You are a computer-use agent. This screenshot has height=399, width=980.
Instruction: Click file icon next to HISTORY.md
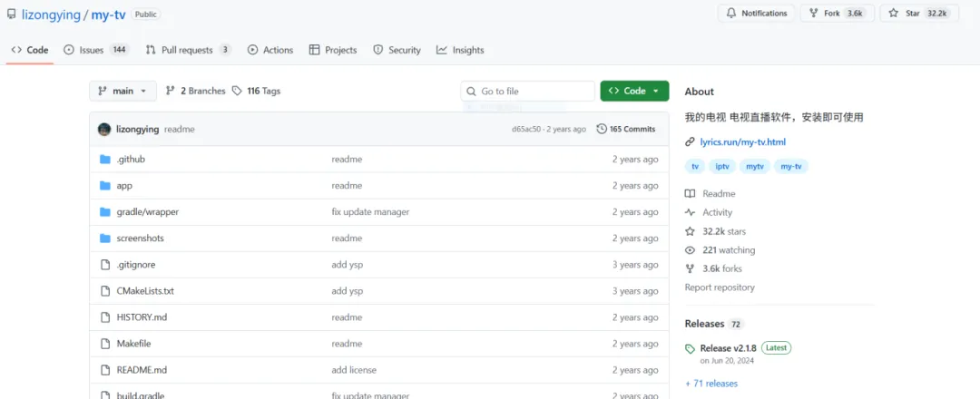(105, 317)
